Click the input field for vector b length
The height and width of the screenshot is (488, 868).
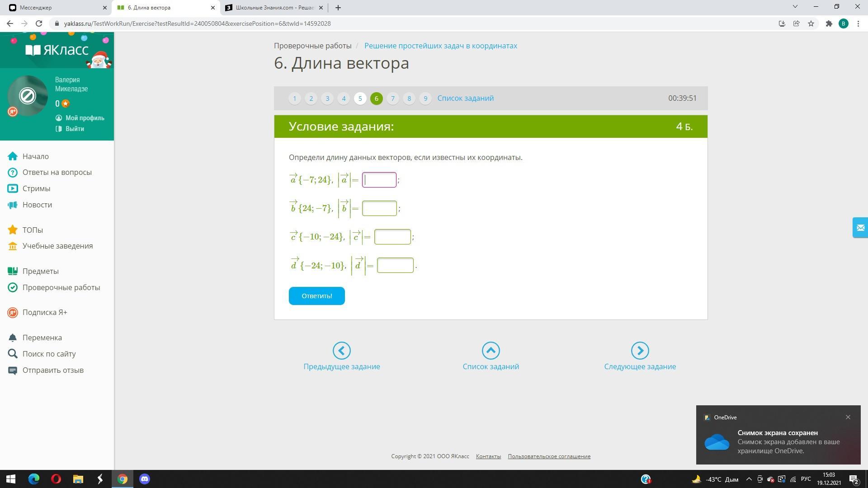pyautogui.click(x=379, y=208)
